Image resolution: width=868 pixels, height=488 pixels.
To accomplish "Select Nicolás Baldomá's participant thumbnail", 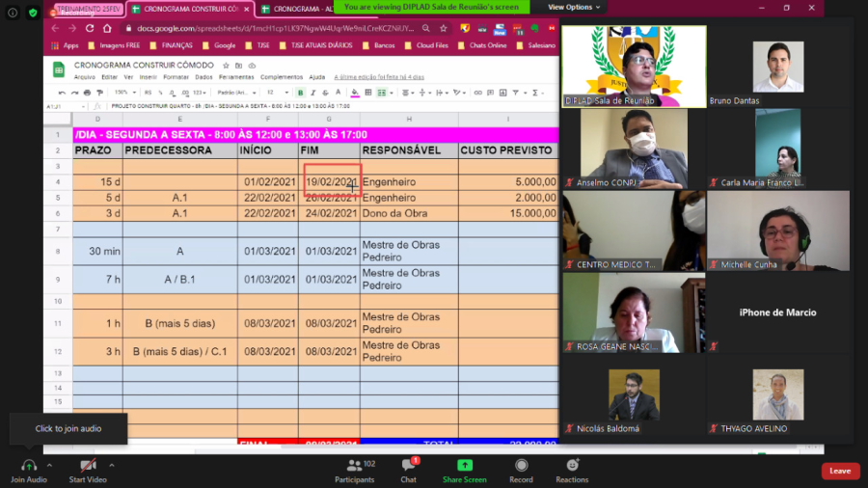I will coord(634,395).
